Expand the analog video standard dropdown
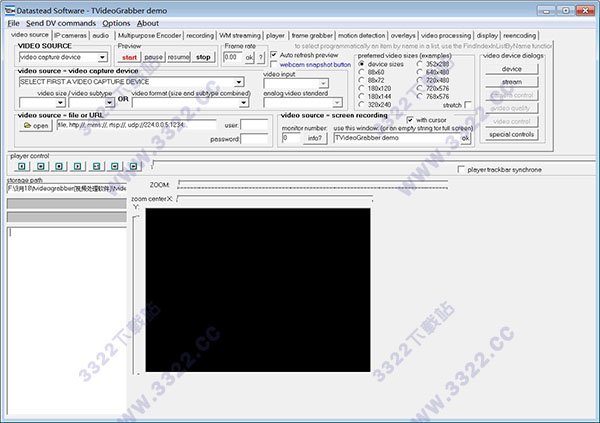Image resolution: width=600 pixels, height=423 pixels. [x=337, y=103]
